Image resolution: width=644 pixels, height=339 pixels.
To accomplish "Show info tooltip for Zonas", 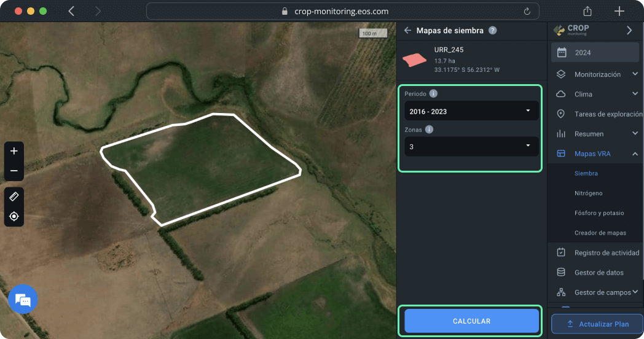I will pos(429,130).
